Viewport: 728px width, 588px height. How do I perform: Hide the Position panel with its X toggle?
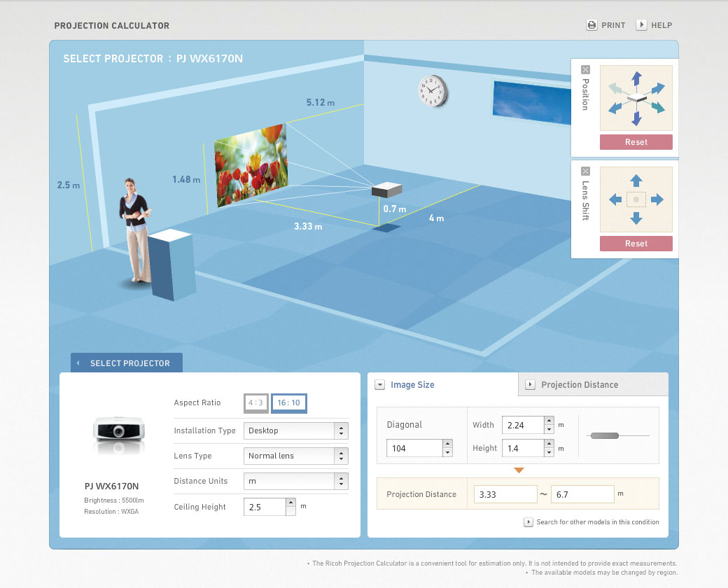coord(584,70)
